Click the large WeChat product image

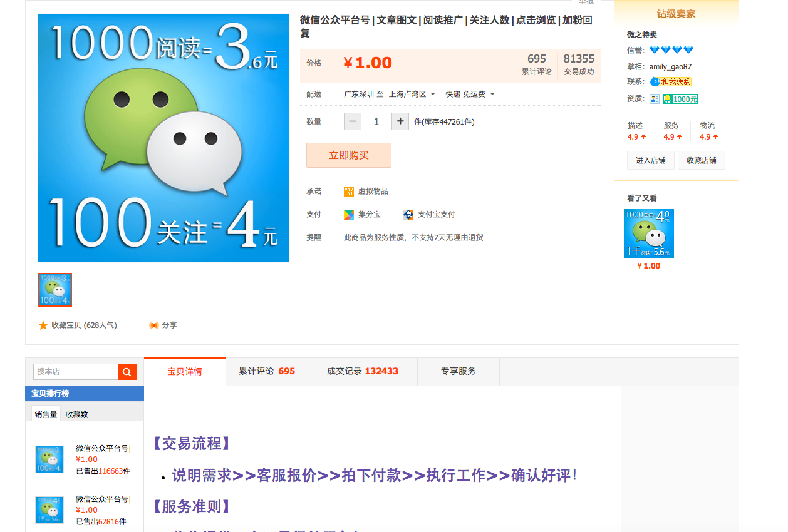163,138
